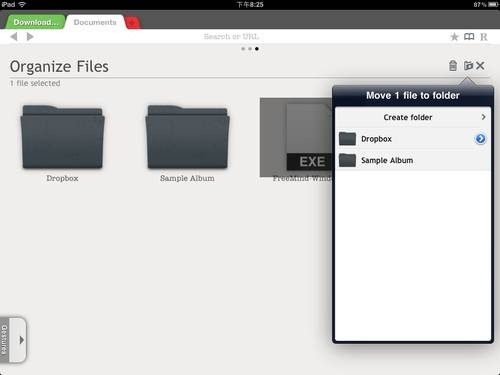Select the Sample Album folder in the file grid
Viewport: 500px width, 375px height.
tap(187, 137)
